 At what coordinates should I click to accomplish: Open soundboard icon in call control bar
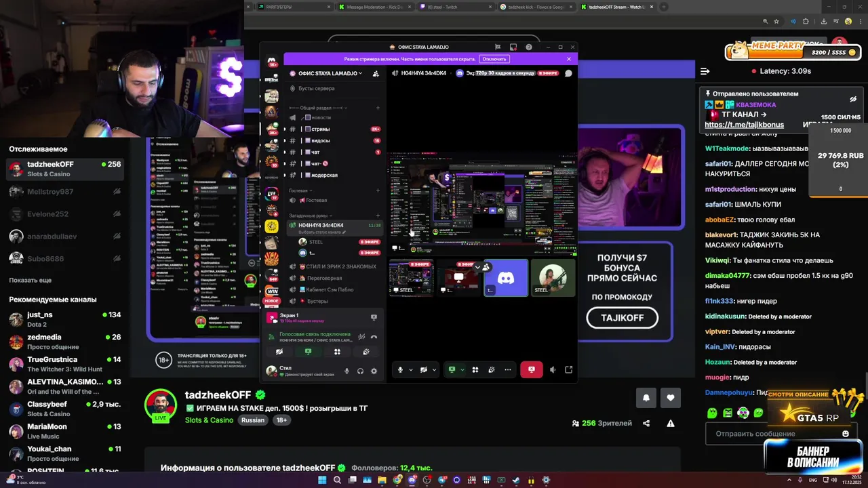[492, 369]
